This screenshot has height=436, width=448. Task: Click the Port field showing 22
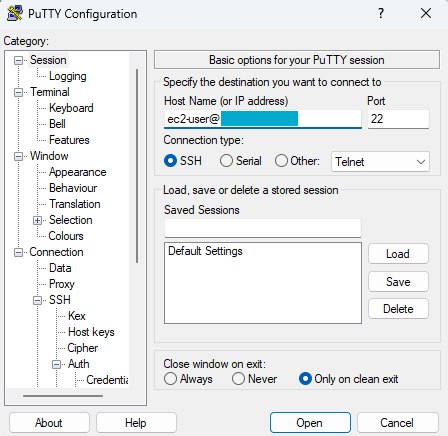pos(398,119)
